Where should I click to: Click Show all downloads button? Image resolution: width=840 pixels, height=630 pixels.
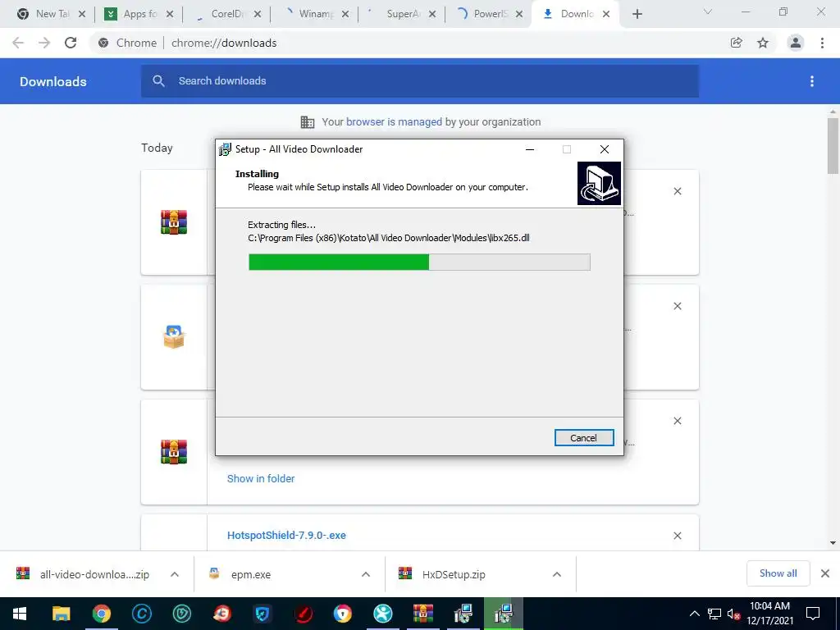click(778, 573)
